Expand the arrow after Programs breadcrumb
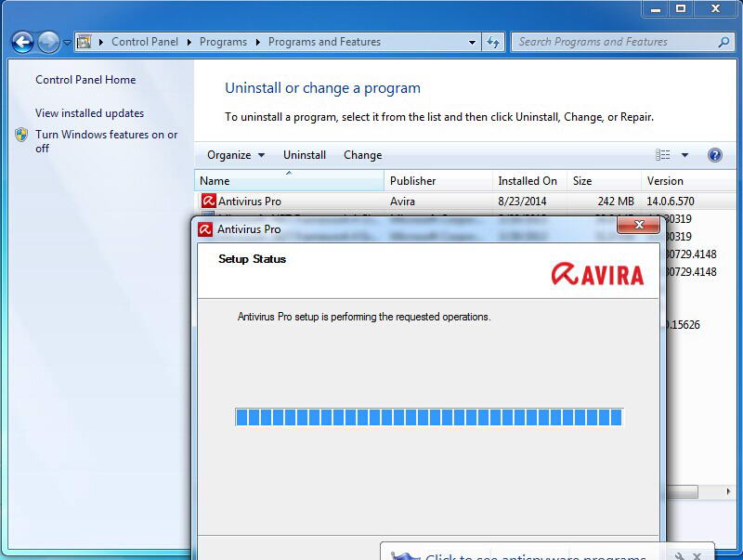 pos(258,42)
